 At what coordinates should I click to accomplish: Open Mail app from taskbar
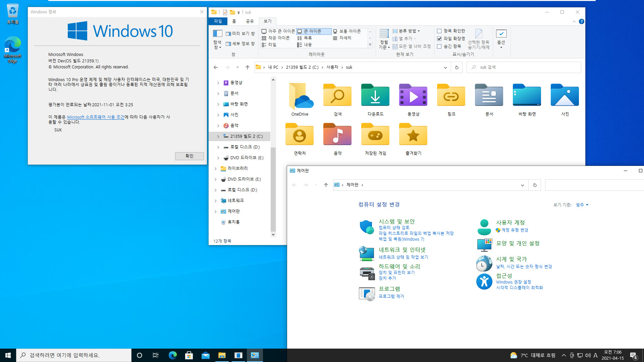206,355
